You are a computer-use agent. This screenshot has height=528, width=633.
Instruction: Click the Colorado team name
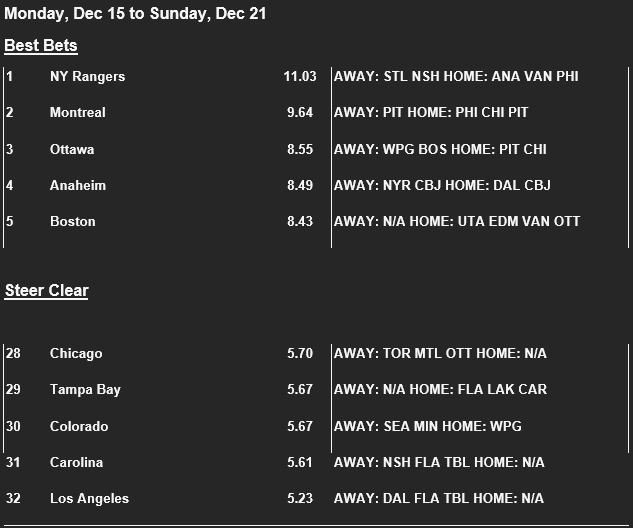click(79, 426)
